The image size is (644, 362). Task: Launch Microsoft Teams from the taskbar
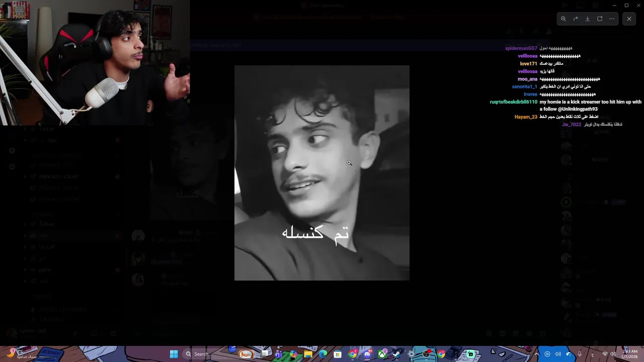[279, 354]
